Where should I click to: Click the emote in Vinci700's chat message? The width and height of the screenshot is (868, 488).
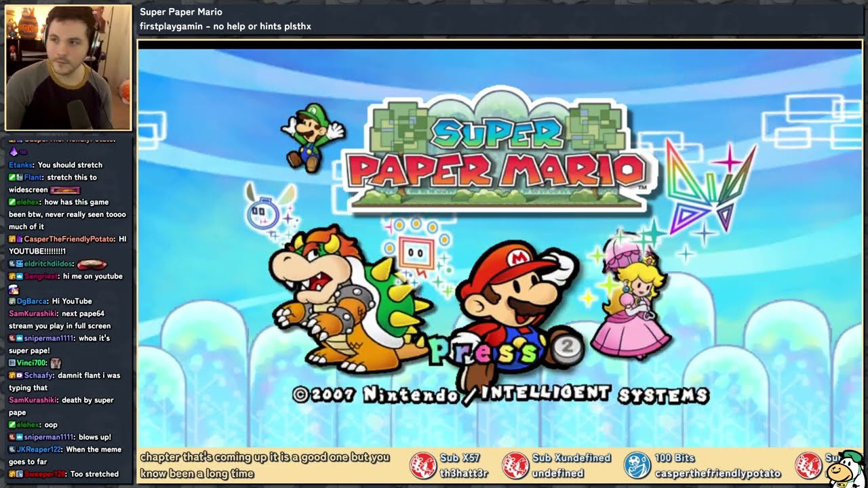[56, 363]
